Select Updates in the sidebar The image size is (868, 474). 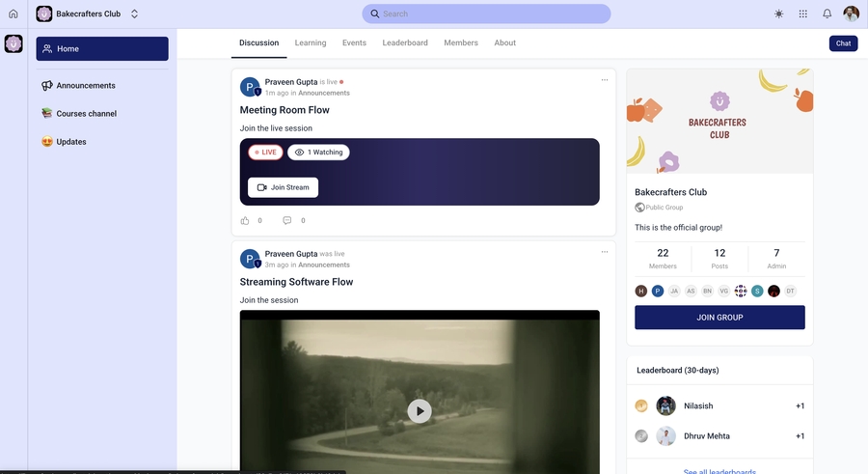coord(71,142)
